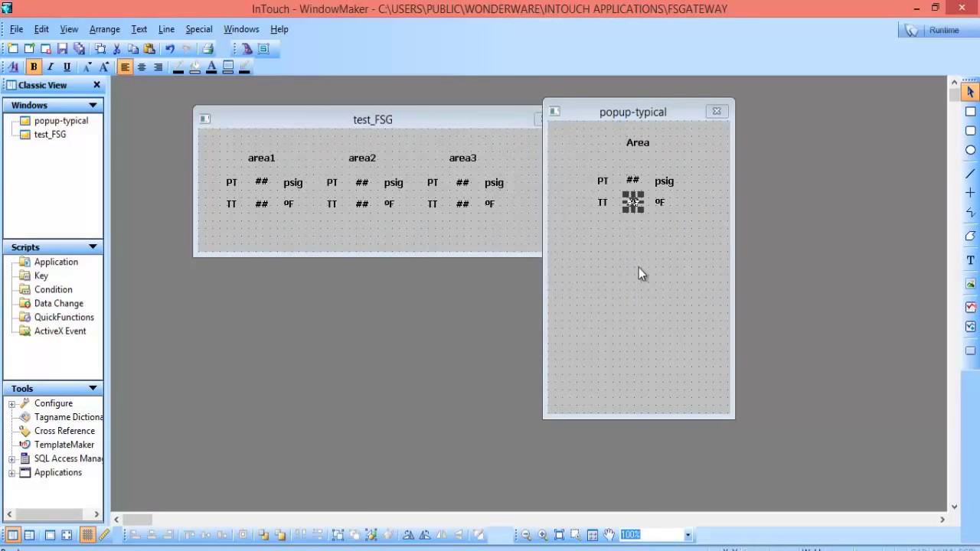This screenshot has height=551, width=980.
Task: Select the Rectangle drawing tool
Action: pos(970,112)
